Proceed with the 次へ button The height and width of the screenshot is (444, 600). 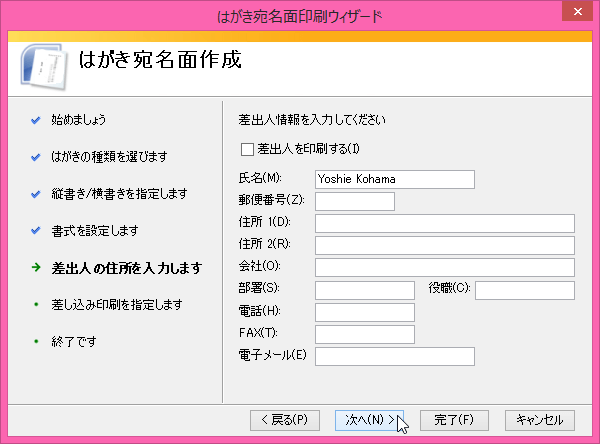(x=368, y=419)
